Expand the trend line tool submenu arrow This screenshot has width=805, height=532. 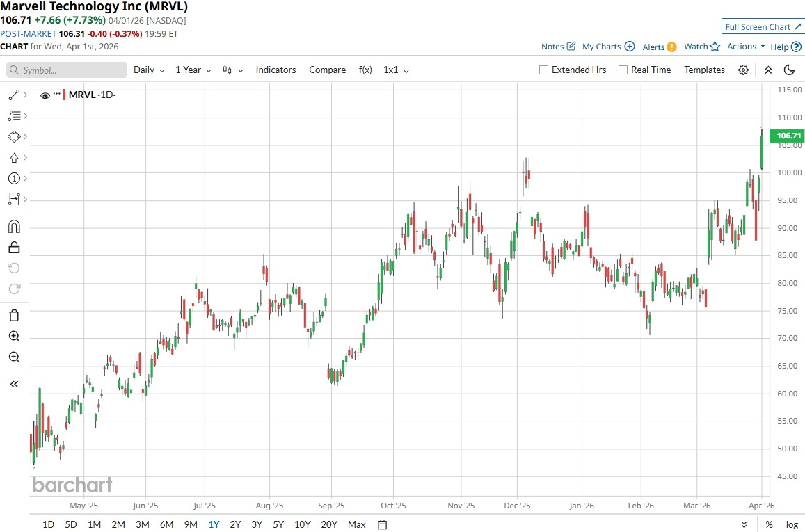[x=25, y=95]
